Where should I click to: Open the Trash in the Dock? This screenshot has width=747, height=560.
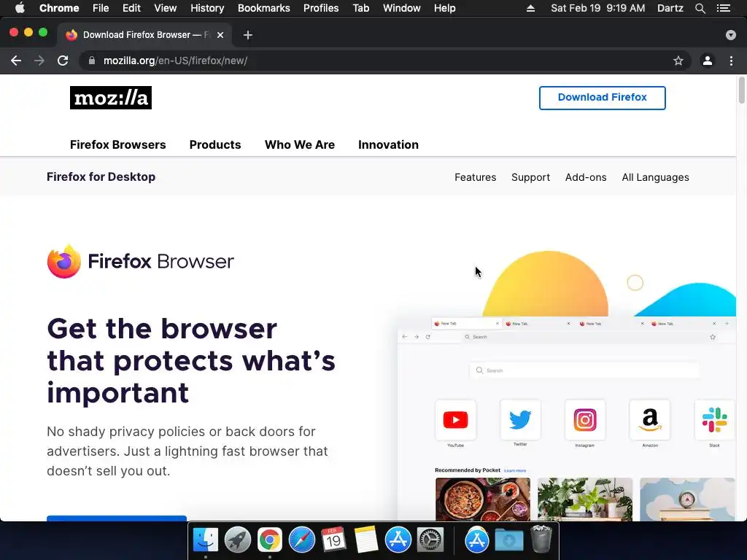[x=541, y=539]
